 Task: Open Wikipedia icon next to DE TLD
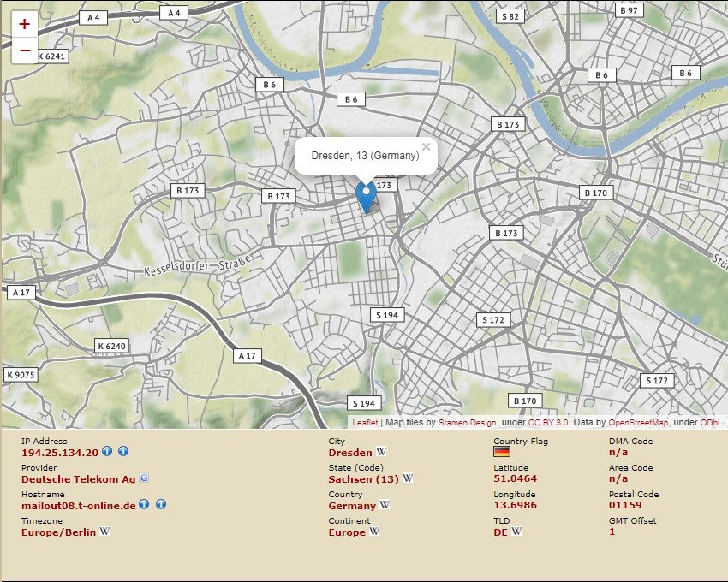click(516, 532)
